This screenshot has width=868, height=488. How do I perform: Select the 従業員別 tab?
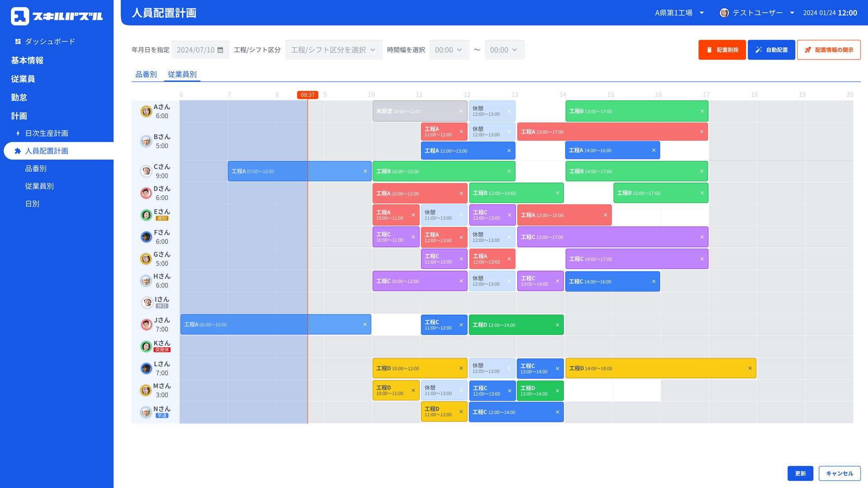182,74
